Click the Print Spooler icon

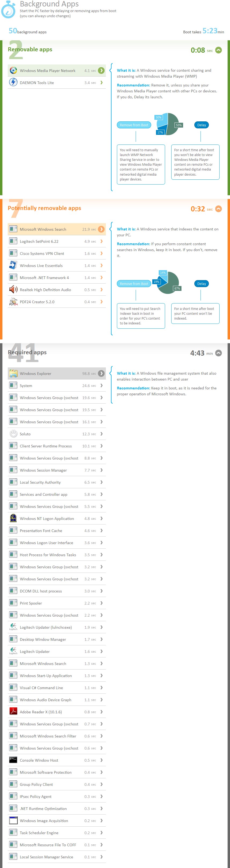click(13, 603)
